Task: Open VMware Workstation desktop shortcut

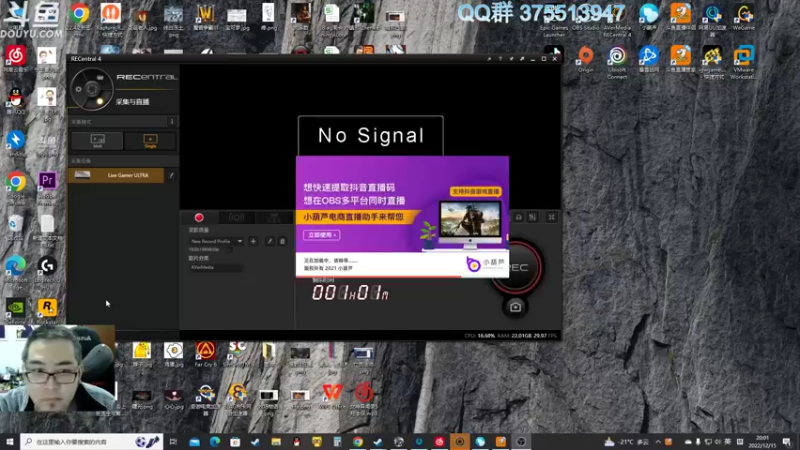Action: tap(743, 63)
